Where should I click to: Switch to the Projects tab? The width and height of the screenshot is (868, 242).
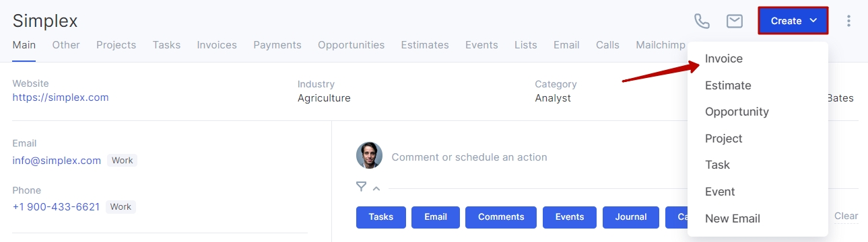click(116, 45)
